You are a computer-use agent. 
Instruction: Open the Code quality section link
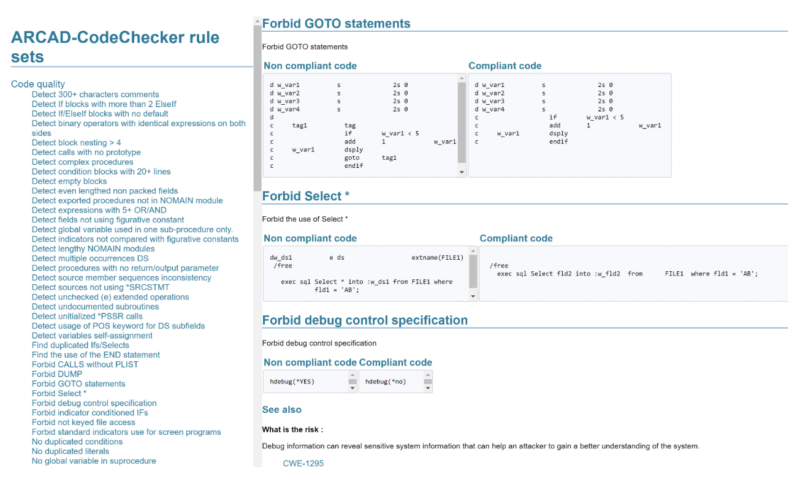click(x=38, y=84)
